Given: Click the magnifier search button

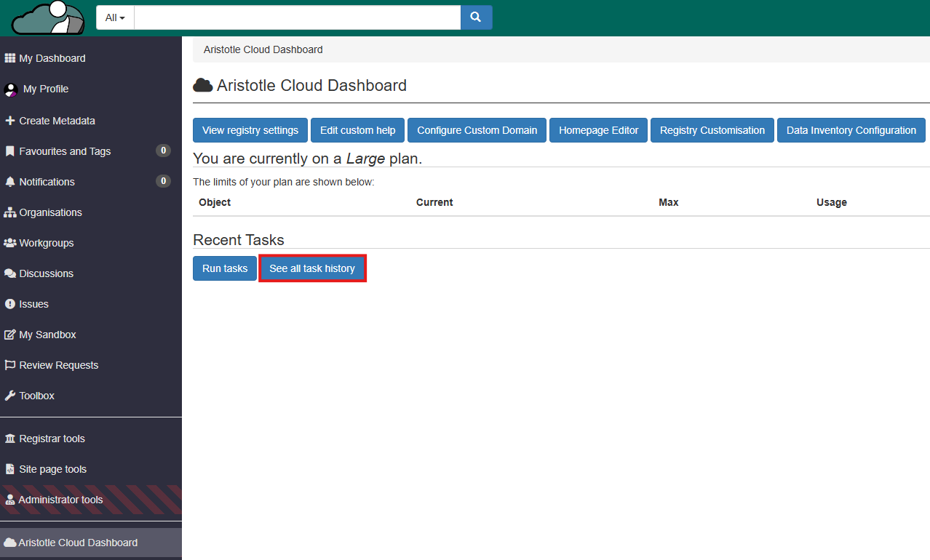Looking at the screenshot, I should point(476,17).
